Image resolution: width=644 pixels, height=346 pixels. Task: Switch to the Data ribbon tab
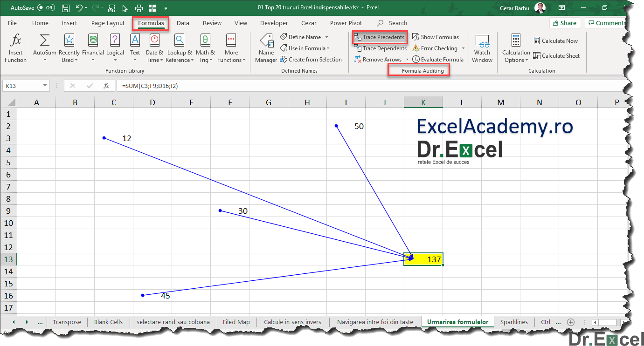click(x=183, y=23)
